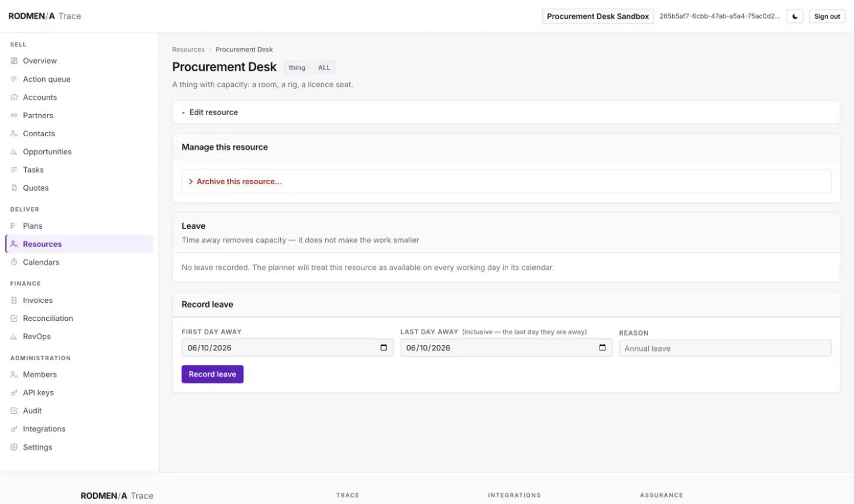
Task: Click the "ALL" badge beside title
Action: click(x=324, y=68)
